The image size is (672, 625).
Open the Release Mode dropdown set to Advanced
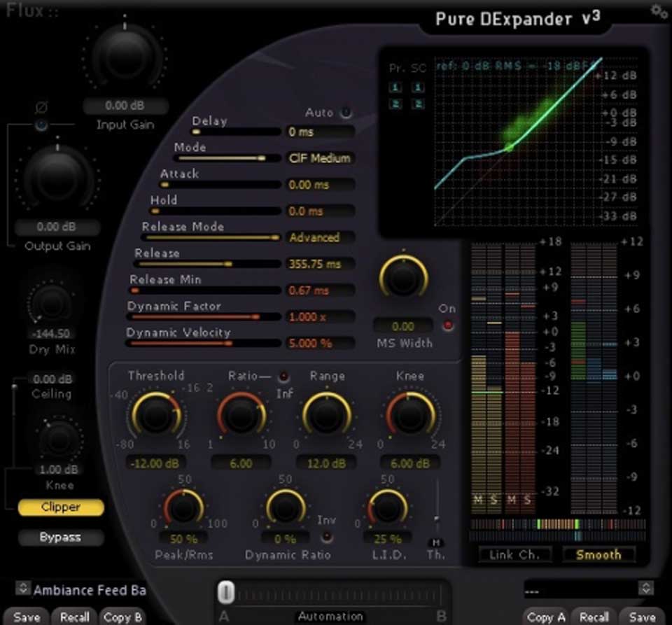320,237
